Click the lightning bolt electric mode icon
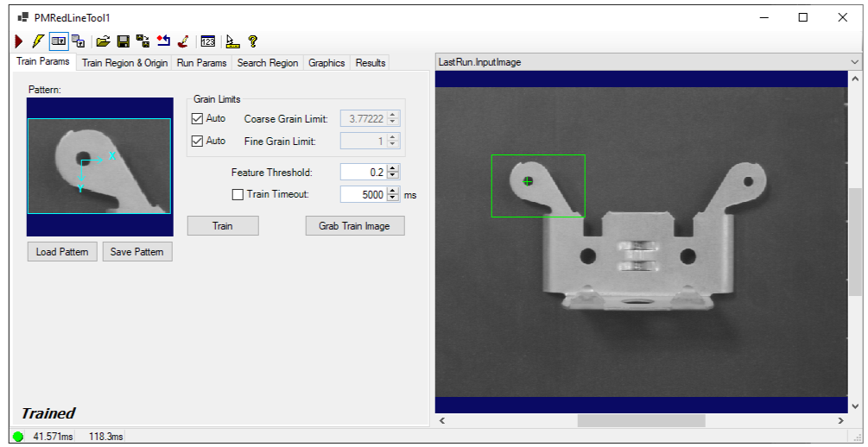This screenshot has height=447, width=868. (x=37, y=41)
